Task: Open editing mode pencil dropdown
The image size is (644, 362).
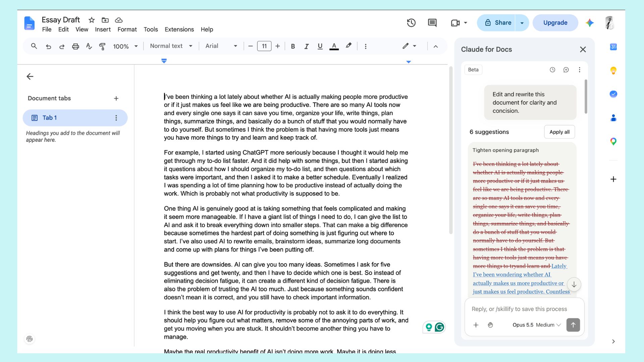Action: tap(409, 46)
